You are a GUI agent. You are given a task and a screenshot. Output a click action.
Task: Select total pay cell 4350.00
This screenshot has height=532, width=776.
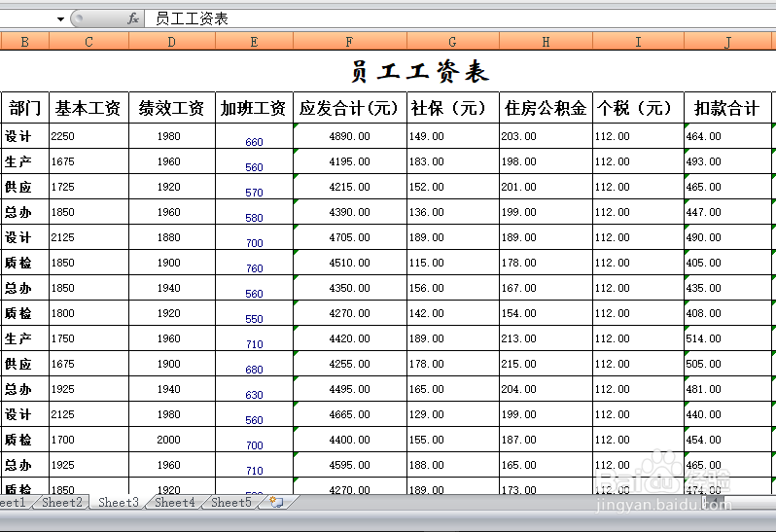point(349,288)
